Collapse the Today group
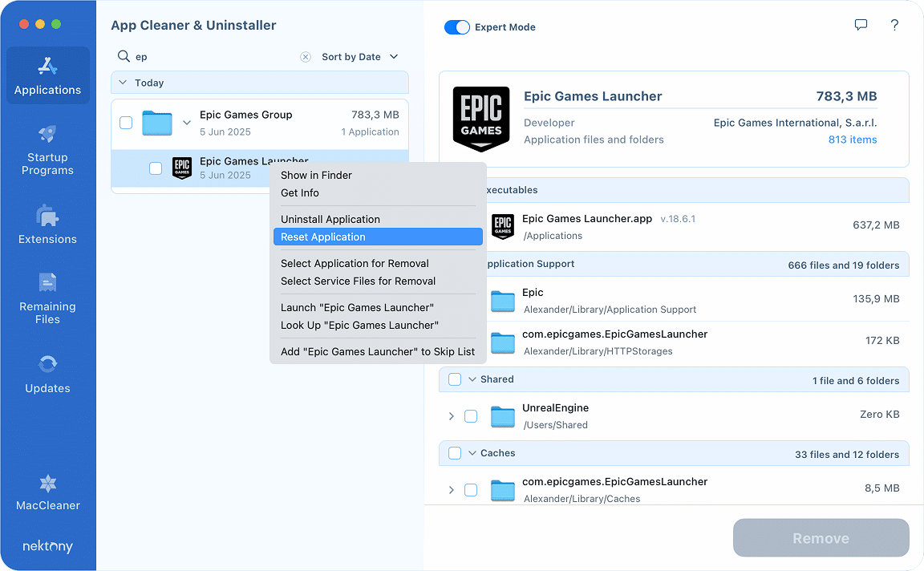 click(x=123, y=83)
